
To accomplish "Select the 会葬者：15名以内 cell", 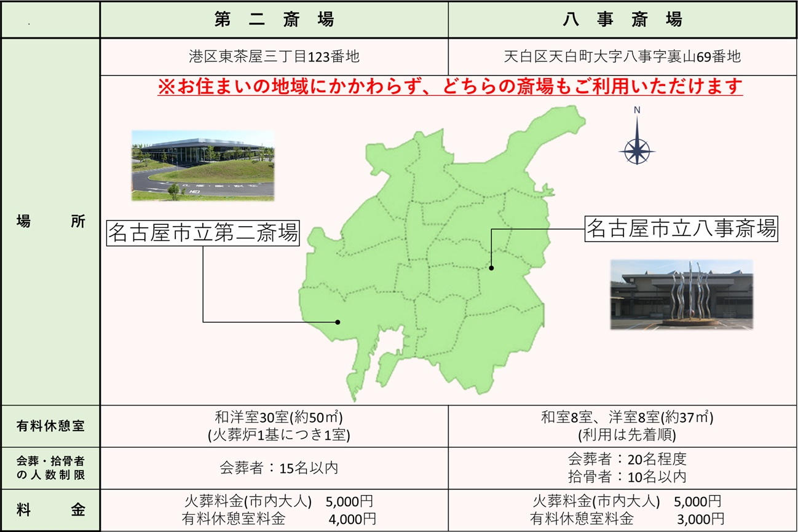I will [x=279, y=467].
